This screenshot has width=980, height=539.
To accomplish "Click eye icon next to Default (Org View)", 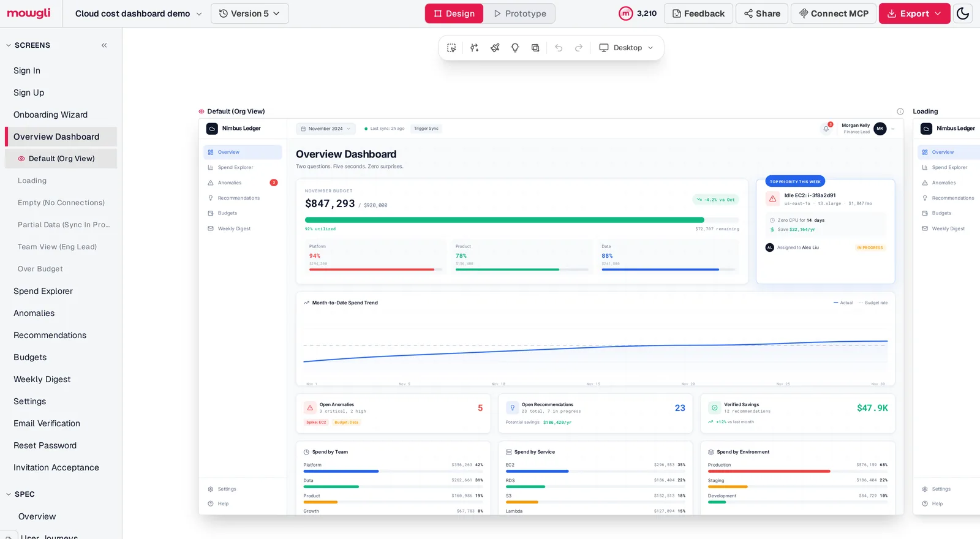I will pos(21,159).
